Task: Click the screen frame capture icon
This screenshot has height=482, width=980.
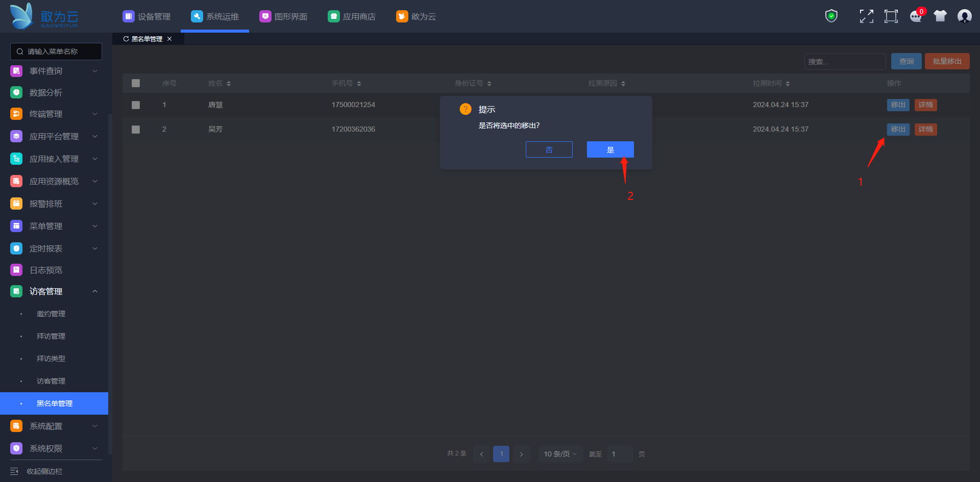Action: coord(891,16)
